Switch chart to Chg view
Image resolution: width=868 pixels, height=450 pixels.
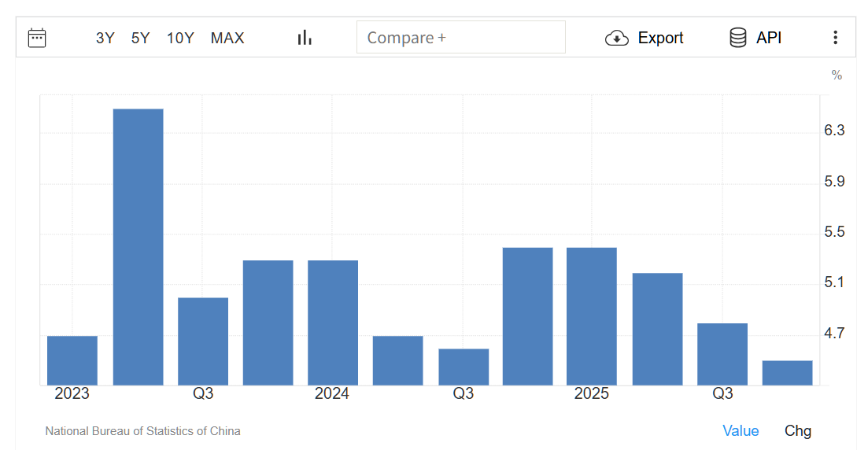pos(797,430)
